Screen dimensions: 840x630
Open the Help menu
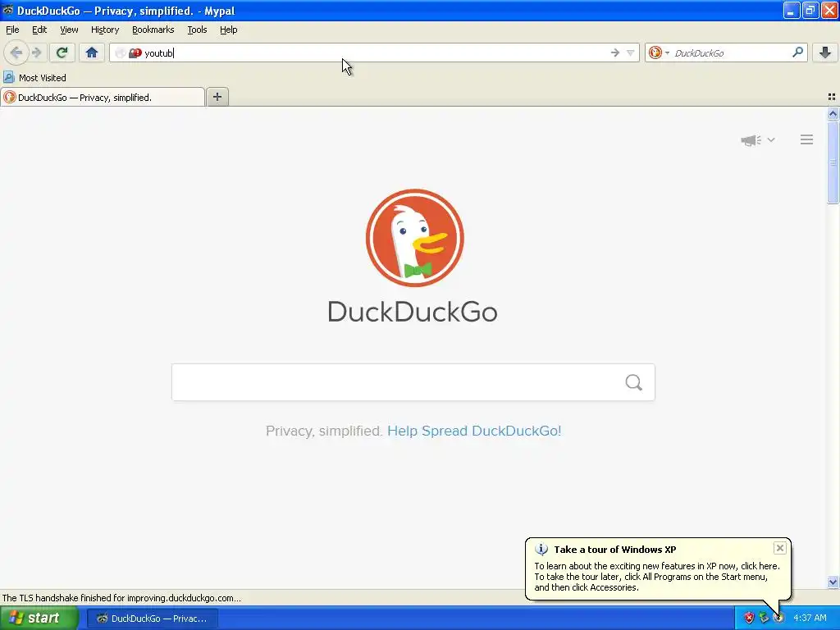point(229,30)
